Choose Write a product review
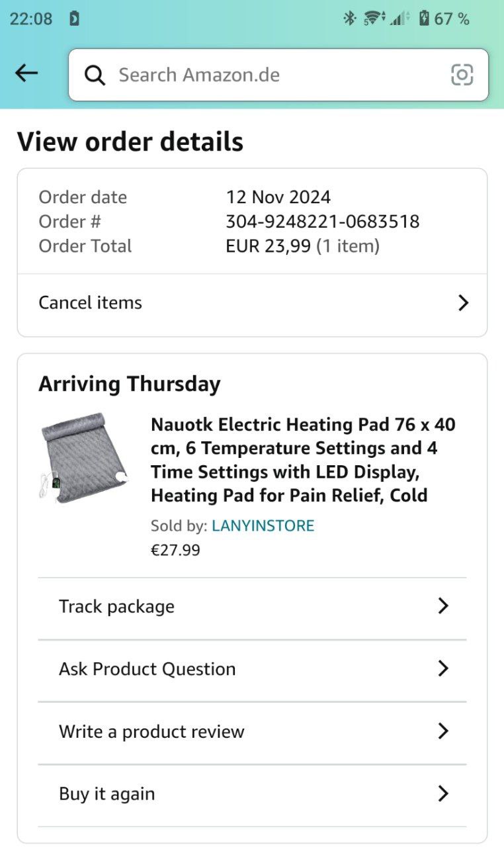The height and width of the screenshot is (847, 504). coord(151,732)
